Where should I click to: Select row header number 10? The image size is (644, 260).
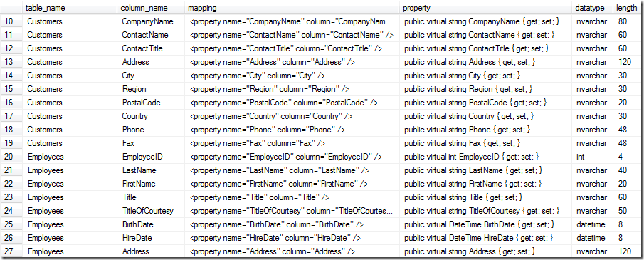pyautogui.click(x=11, y=21)
